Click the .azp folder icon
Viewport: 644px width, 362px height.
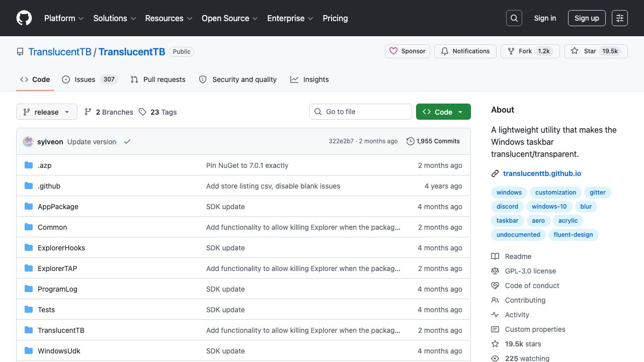[29, 165]
